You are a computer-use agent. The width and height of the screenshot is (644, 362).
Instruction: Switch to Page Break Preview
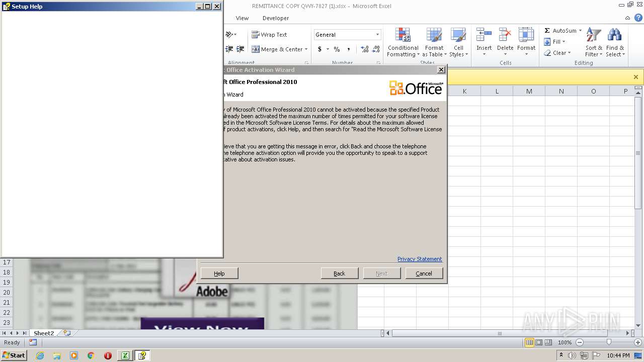tap(548, 342)
